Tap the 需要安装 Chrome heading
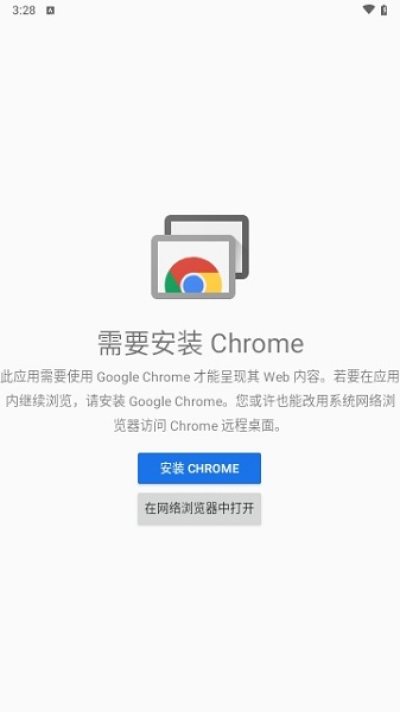 (x=200, y=343)
